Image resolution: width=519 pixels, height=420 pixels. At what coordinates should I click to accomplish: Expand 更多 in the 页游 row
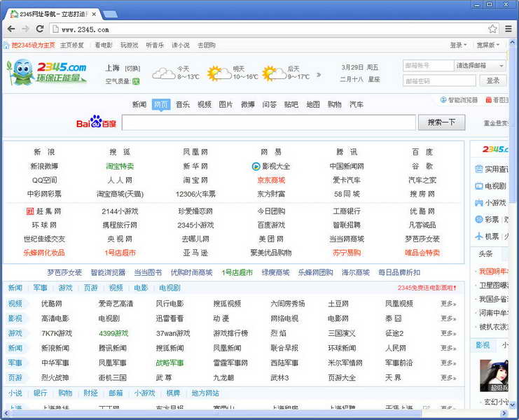pyautogui.click(x=448, y=377)
